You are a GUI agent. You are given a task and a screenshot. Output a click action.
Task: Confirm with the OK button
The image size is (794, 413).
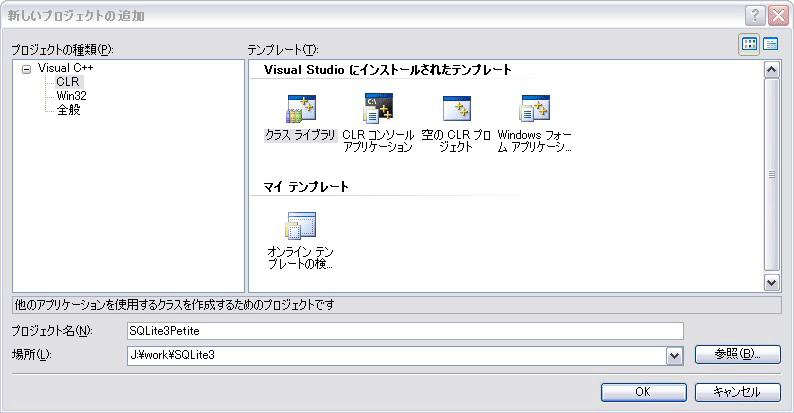click(644, 392)
